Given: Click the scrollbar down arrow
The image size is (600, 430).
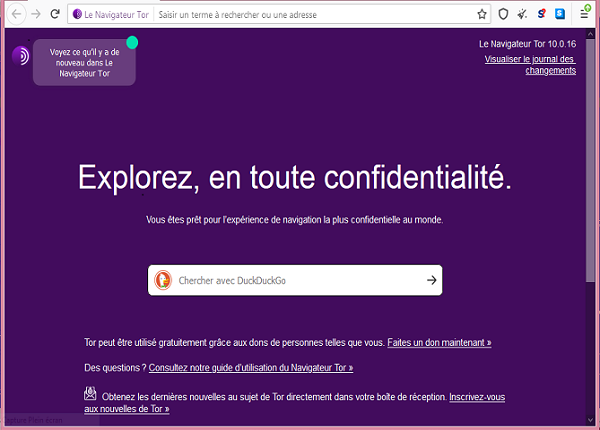Looking at the screenshot, I should tap(590, 420).
